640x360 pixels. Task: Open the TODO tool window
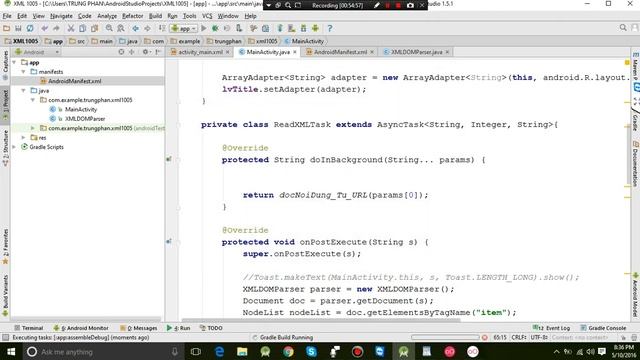coord(211,328)
